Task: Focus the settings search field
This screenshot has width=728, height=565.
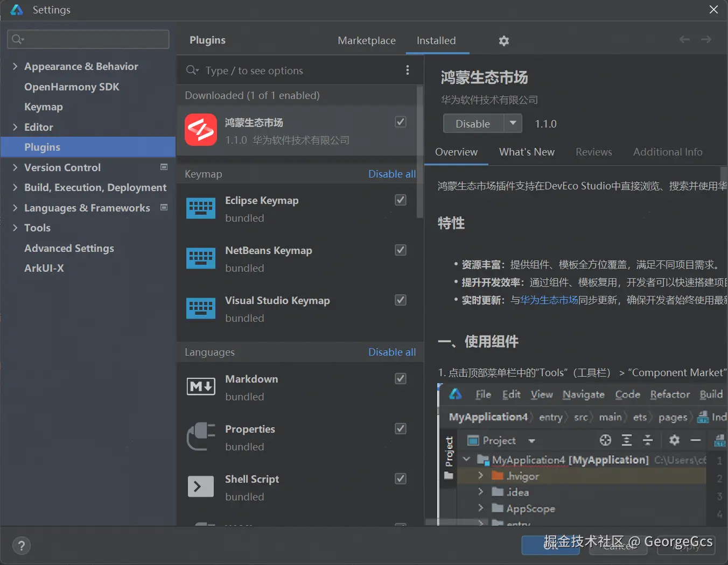Action: 88,39
